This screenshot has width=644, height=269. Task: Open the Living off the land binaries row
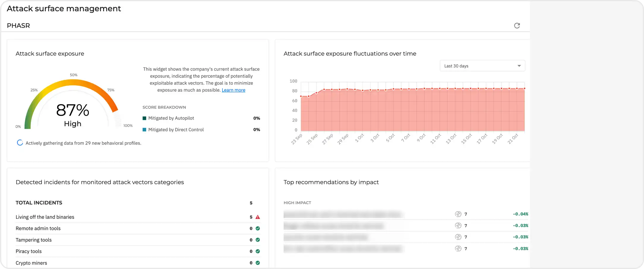pos(138,217)
